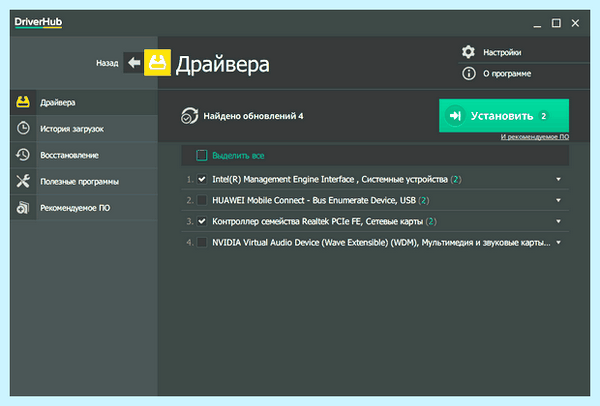This screenshot has height=406, width=600.
Task: Expand NVIDIA Virtual Audio Device row arrow
Action: tap(558, 242)
